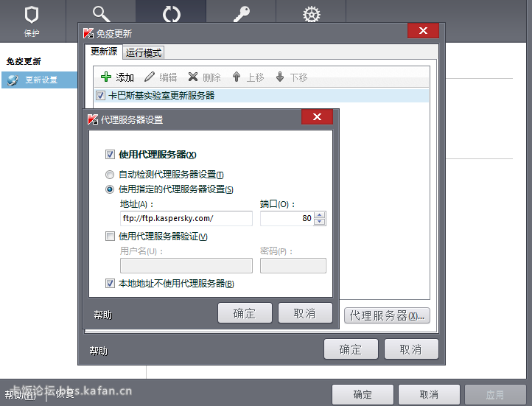Click Kaspersky logo in 免疫更新 title bar
The height and width of the screenshot is (406, 532).
88,33
